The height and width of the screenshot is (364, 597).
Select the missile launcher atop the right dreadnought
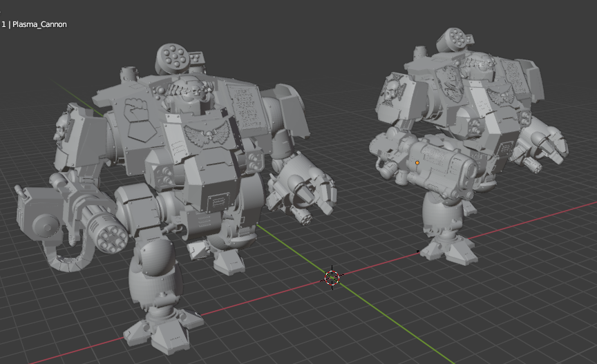click(x=453, y=40)
